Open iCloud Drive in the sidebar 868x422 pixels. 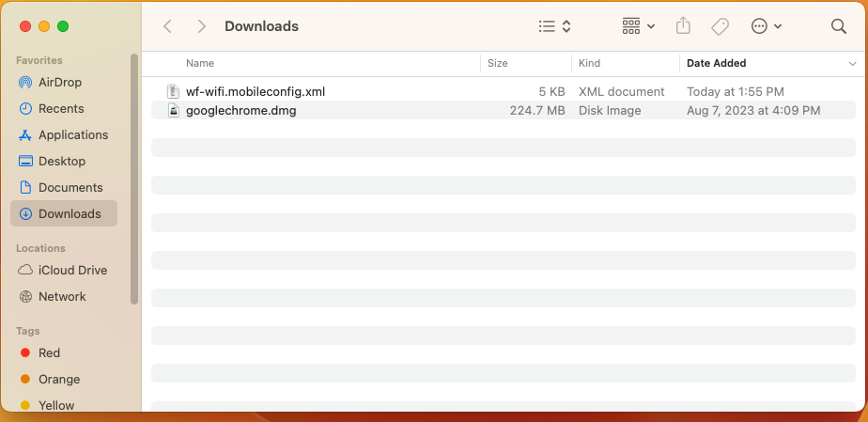(x=64, y=271)
